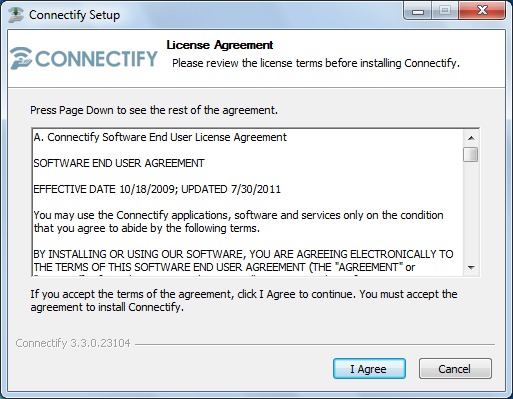Click the Connectify Wi-Fi logo in header
513x399 pixels.
coord(84,58)
